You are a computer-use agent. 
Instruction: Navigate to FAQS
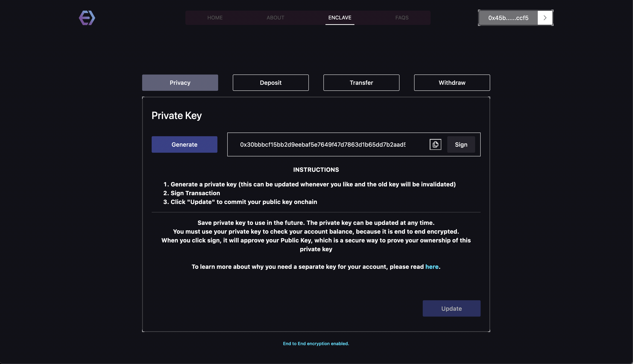(x=402, y=18)
